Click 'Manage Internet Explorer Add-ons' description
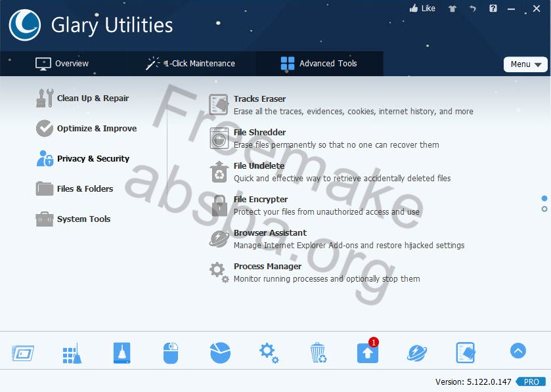The image size is (551, 392). point(349,245)
